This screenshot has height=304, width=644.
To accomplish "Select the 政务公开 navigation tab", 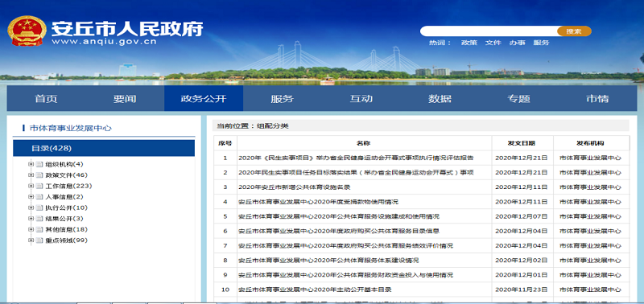I will [204, 98].
